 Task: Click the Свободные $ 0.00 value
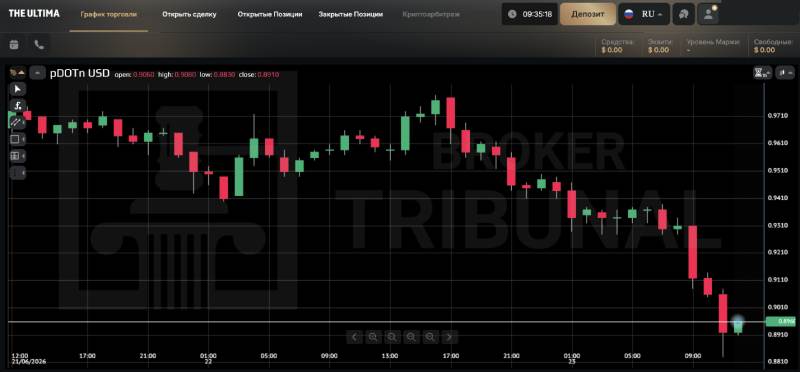pyautogui.click(x=772, y=46)
